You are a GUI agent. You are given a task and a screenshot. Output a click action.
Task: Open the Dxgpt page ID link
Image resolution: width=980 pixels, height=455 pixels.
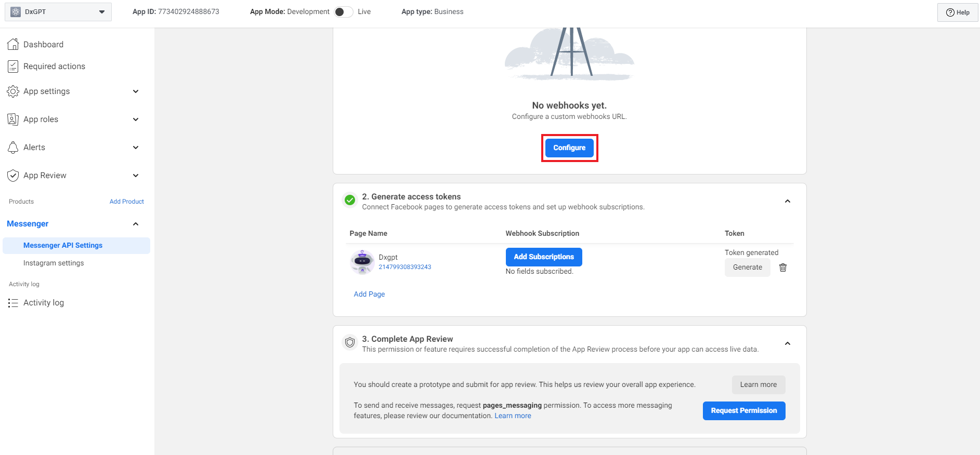click(404, 267)
